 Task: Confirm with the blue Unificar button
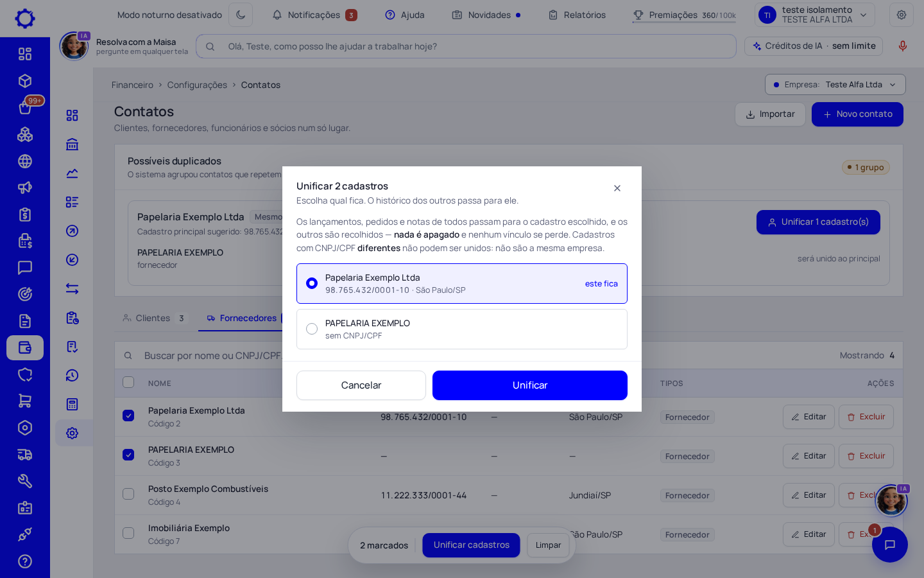click(530, 385)
